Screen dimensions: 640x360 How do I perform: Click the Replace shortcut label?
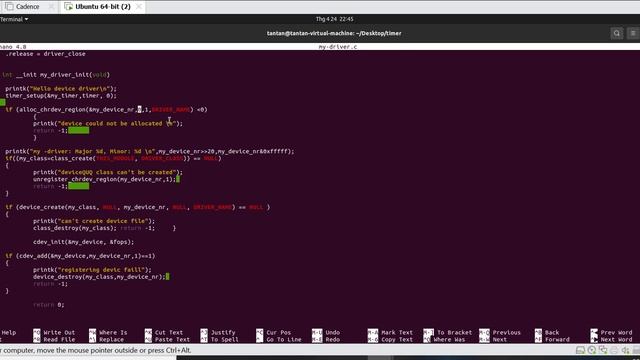click(x=111, y=340)
